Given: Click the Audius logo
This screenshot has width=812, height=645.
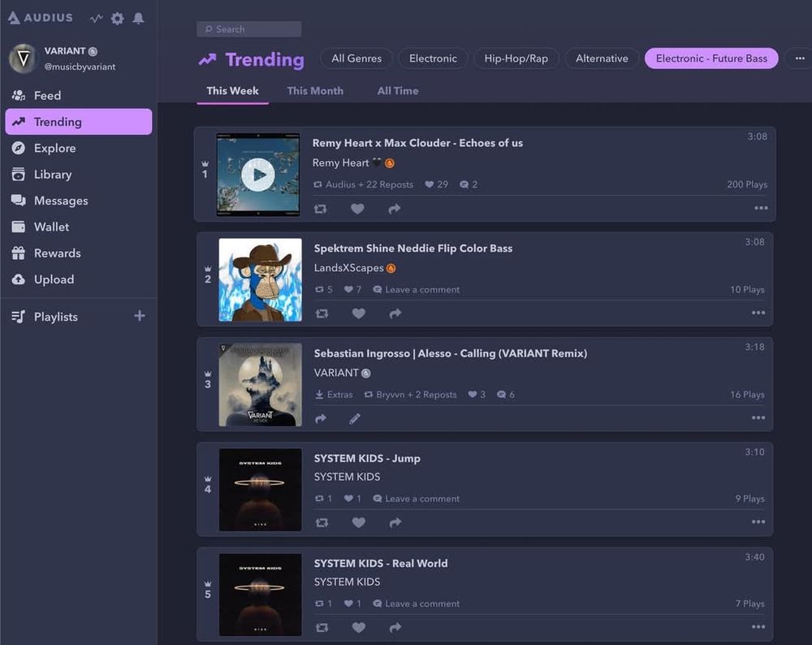Looking at the screenshot, I should pos(40,18).
